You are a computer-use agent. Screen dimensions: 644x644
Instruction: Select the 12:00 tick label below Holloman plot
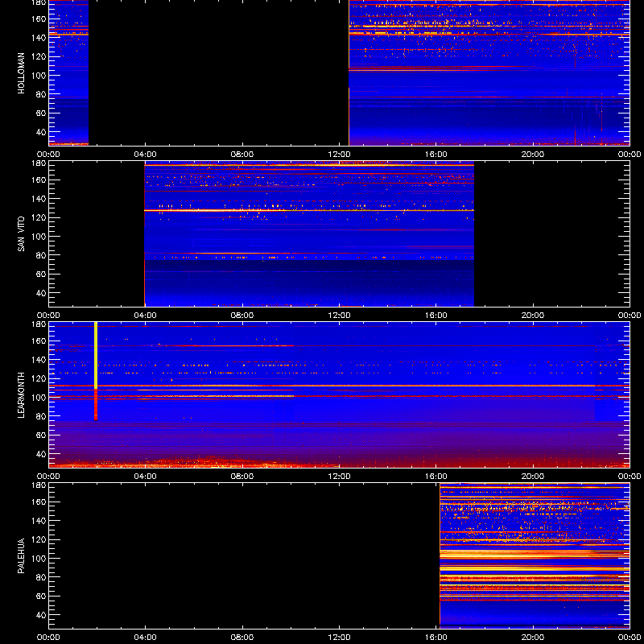339,155
